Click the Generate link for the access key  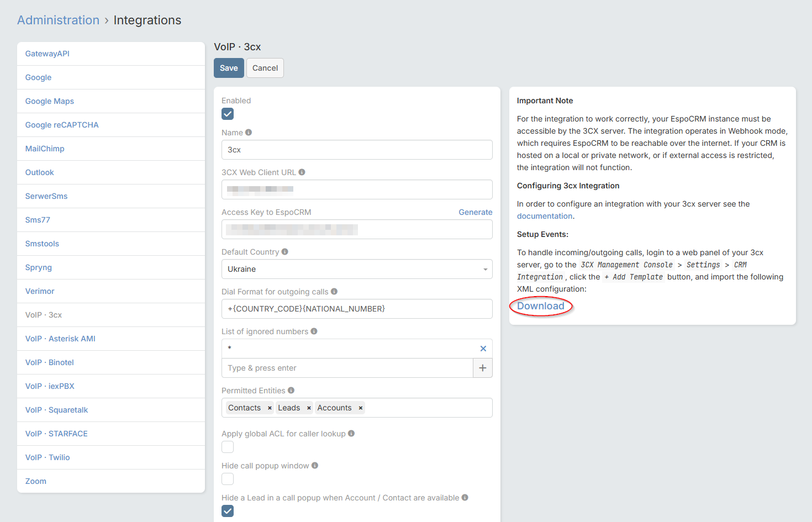(475, 212)
